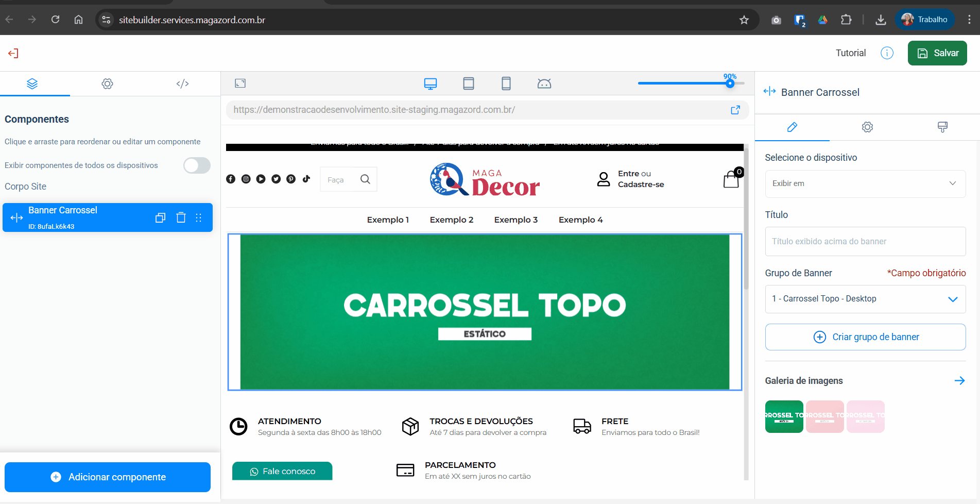This screenshot has width=980, height=504.
Task: Expand the Exibir em device dropdown
Action: pos(865,183)
